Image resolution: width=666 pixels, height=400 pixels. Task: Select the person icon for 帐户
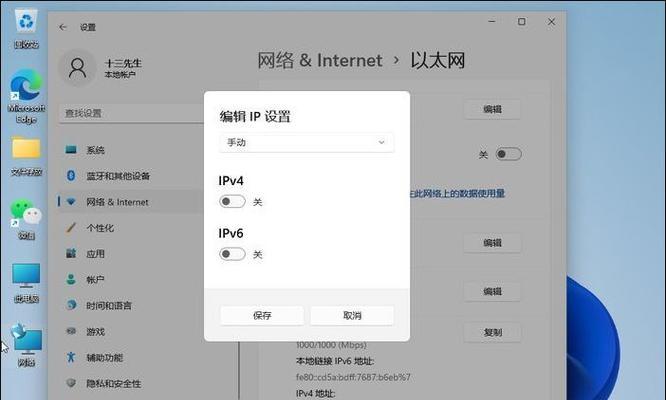[x=71, y=279]
